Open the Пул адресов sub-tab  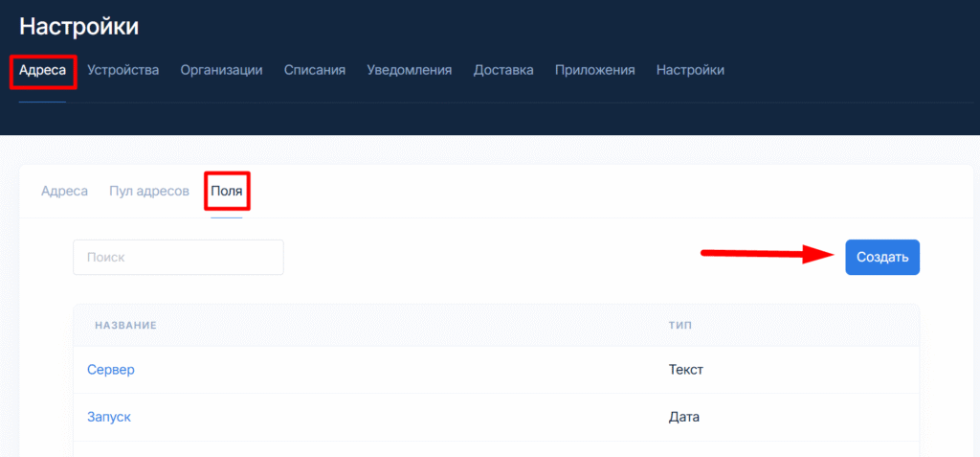149,191
